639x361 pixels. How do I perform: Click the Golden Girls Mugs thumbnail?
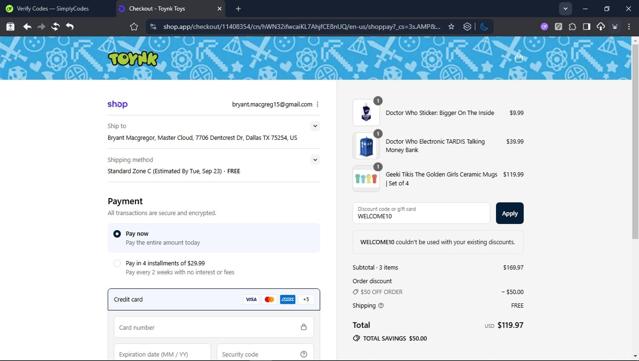tap(366, 178)
